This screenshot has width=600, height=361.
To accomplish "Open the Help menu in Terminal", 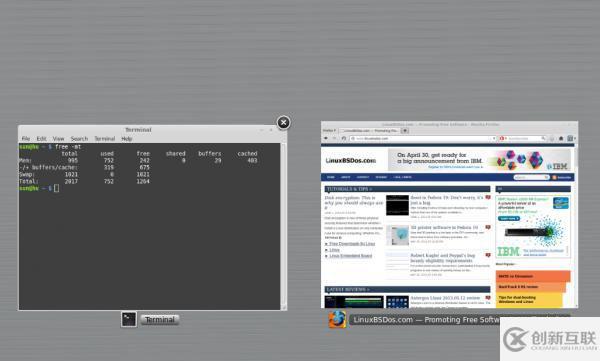I will pos(127,139).
